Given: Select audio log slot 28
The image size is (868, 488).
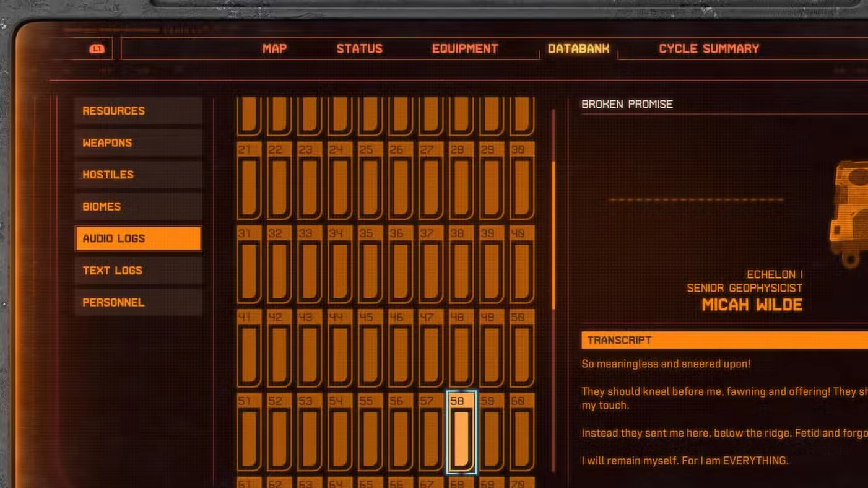Looking at the screenshot, I should pos(461,181).
